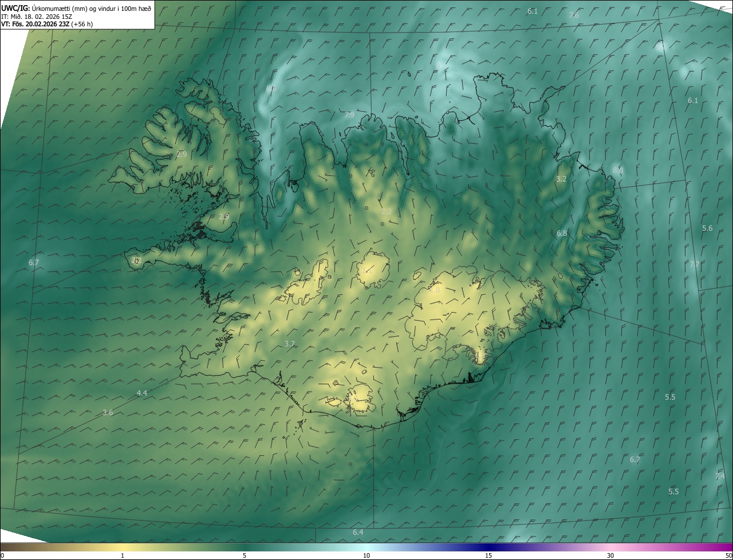Click the 8.0 value label on the map
The image size is (733, 560).
(618, 171)
